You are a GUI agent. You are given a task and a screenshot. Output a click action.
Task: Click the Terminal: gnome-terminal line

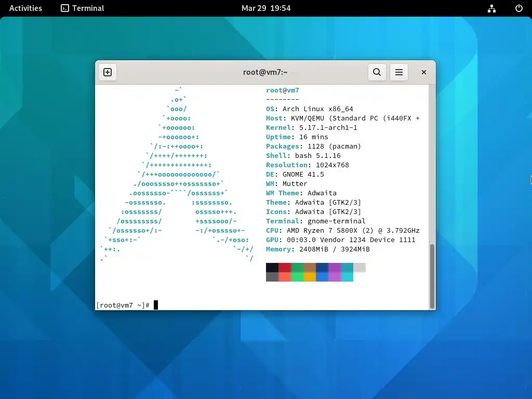(x=315, y=221)
